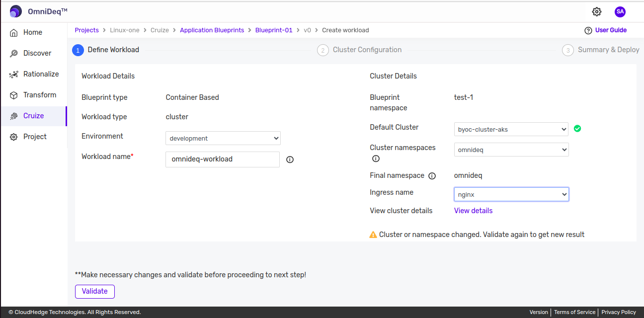Click step 1 circle of wizard
The width and height of the screenshot is (644, 318).
click(78, 50)
